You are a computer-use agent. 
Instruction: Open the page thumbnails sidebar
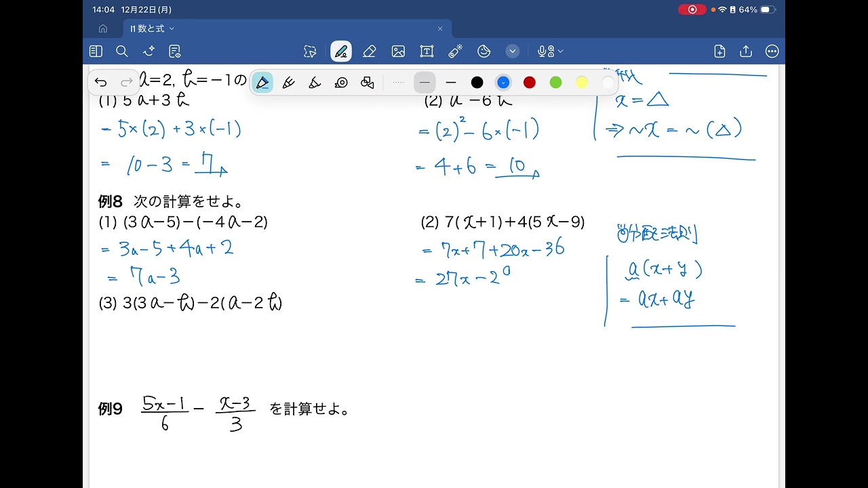pos(96,52)
